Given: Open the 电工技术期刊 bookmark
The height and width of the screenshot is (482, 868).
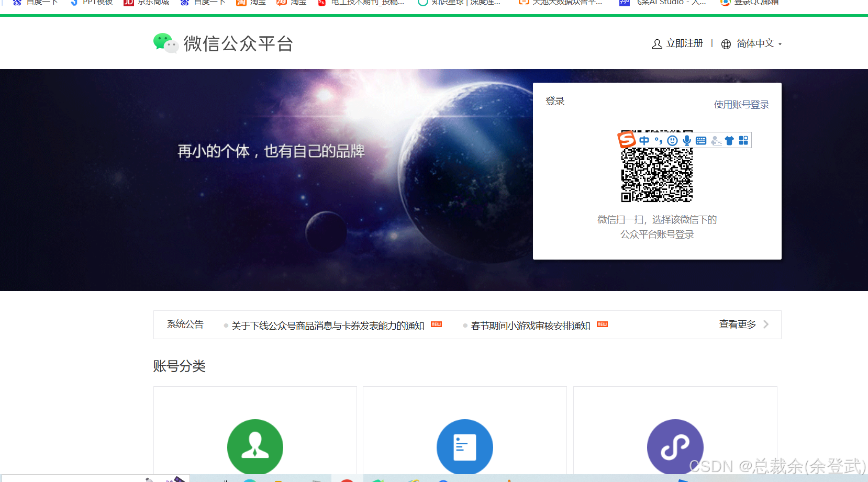Looking at the screenshot, I should pyautogui.click(x=361, y=3).
